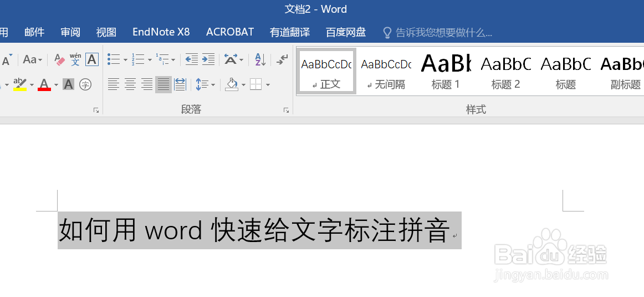
Task: Open the 邮件 ribbon tab
Action: (x=34, y=32)
